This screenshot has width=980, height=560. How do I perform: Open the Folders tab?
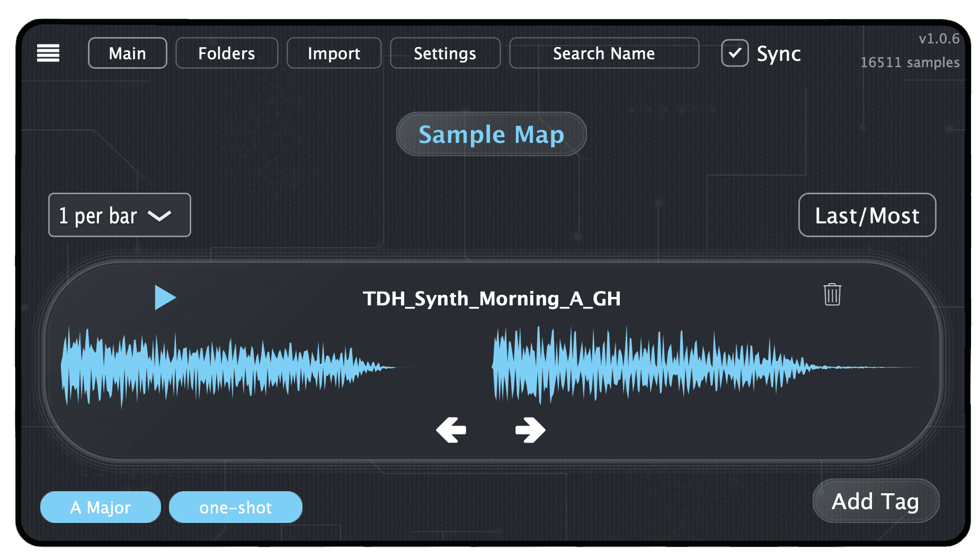[227, 53]
